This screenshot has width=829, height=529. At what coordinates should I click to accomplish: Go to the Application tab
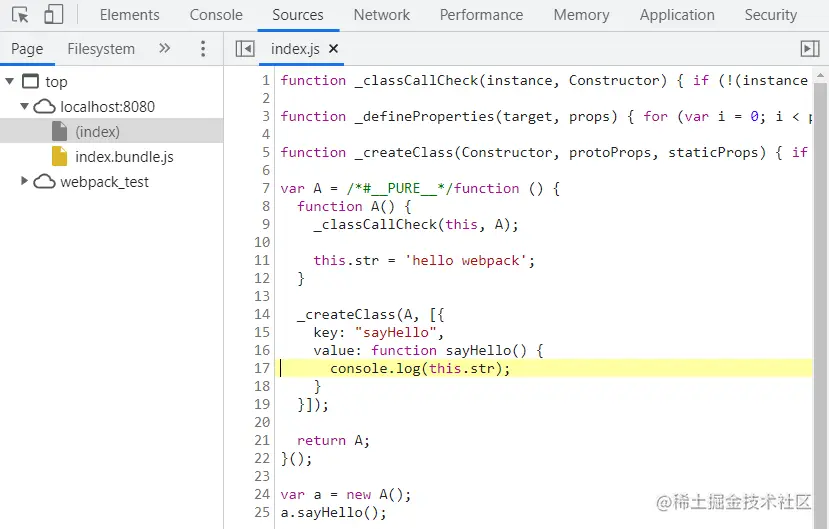677,15
